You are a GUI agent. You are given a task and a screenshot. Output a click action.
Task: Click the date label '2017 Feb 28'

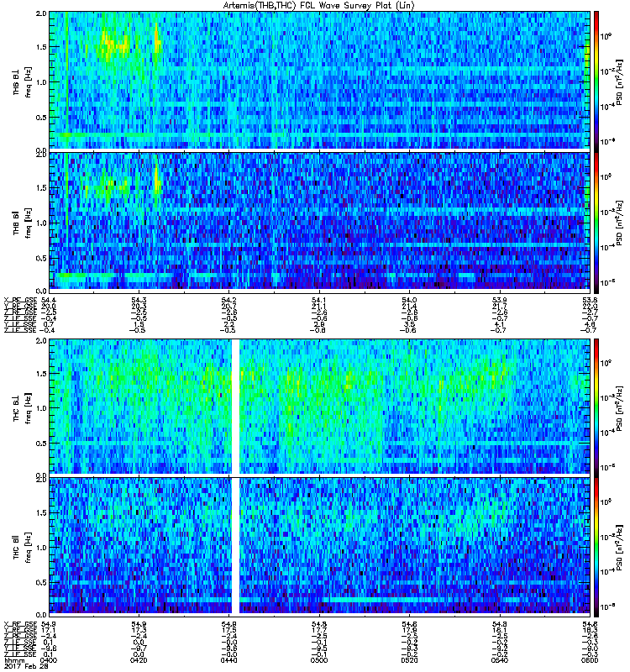(25, 667)
